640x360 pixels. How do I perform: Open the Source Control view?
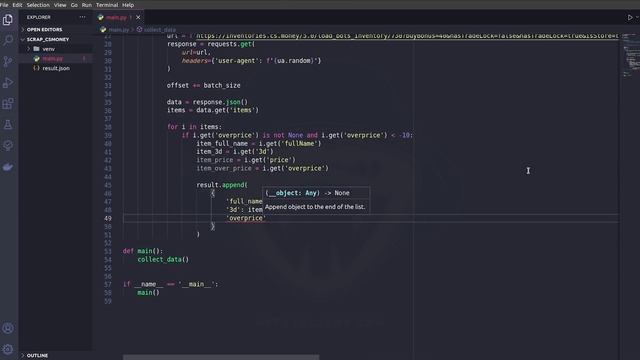[x=8, y=61]
